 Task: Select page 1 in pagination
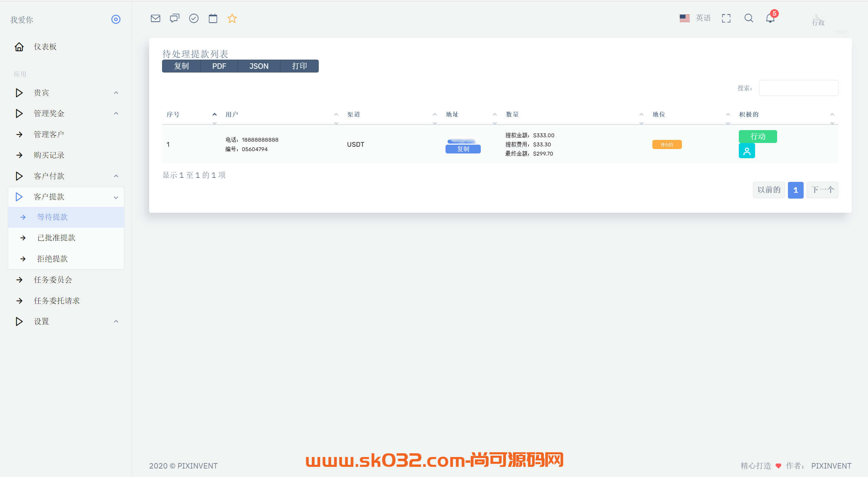tap(795, 190)
